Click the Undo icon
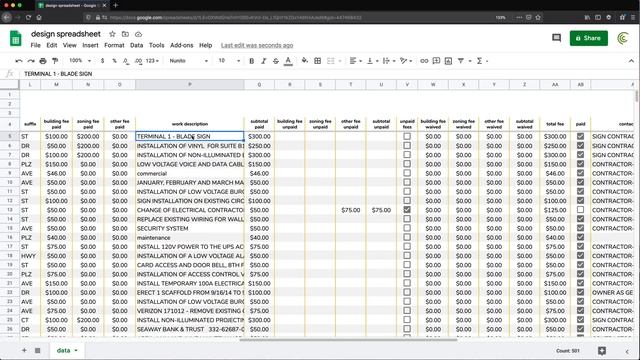The image size is (640, 360). (19, 61)
